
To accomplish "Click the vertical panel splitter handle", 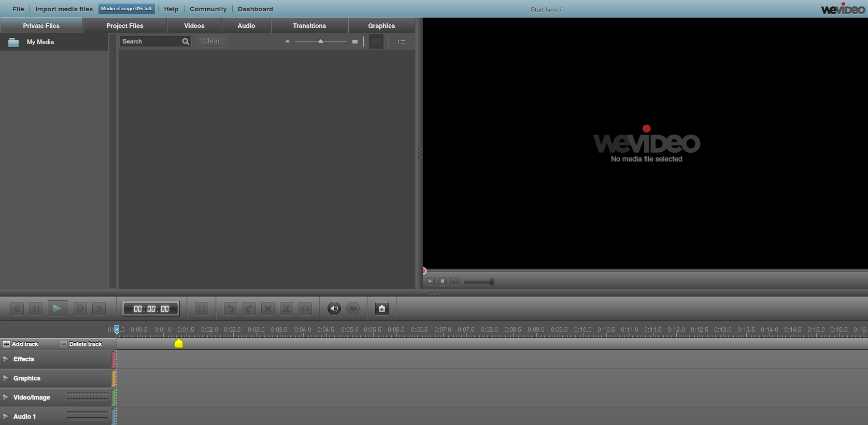I will coord(419,153).
